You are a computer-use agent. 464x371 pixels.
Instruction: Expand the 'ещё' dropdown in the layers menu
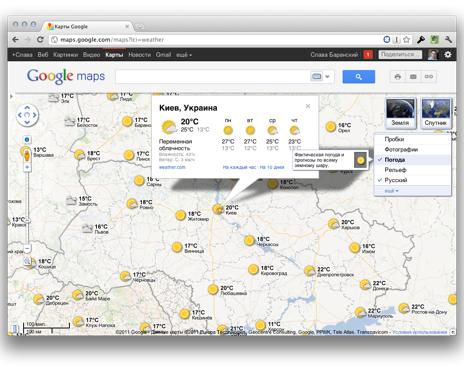tap(391, 191)
